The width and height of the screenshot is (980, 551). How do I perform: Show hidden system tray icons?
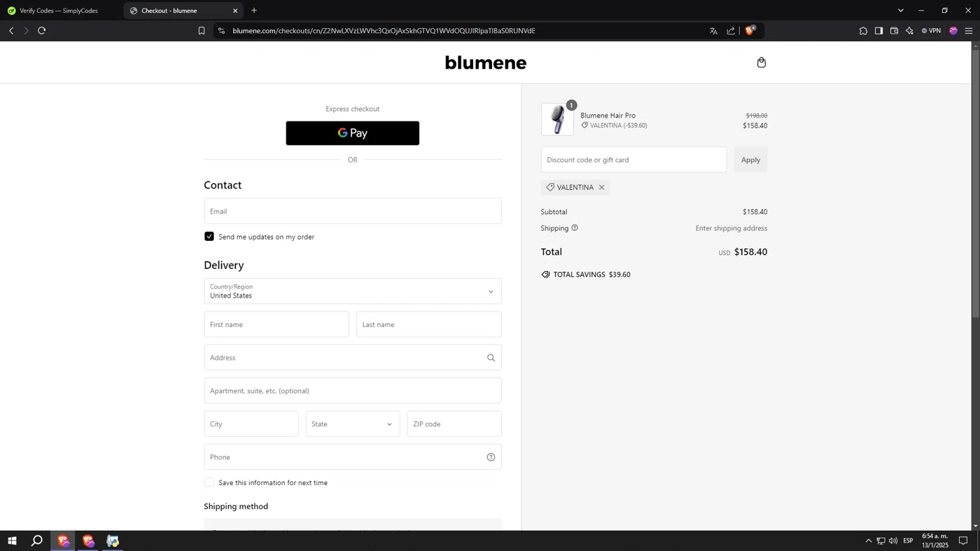pos(868,541)
